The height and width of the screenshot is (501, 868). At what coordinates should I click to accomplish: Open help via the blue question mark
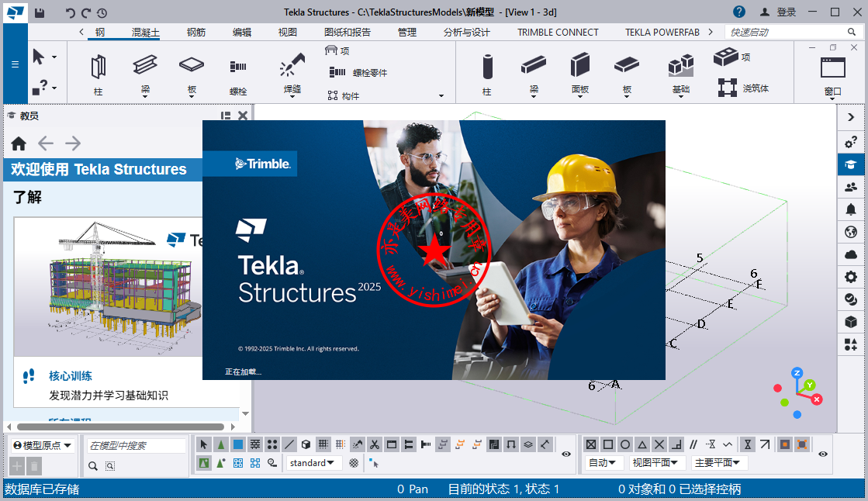pyautogui.click(x=739, y=12)
